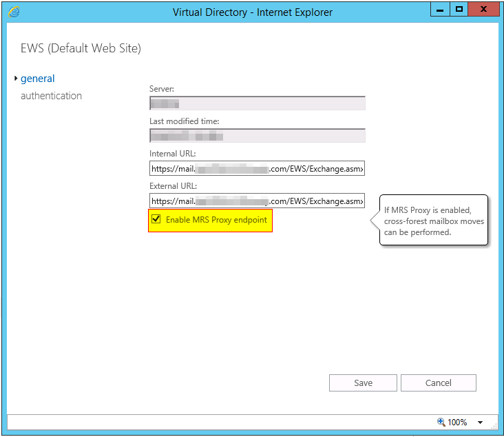Uncheck the Enable MRS Proxy endpoint checkbox
The height and width of the screenshot is (437, 504).
point(156,220)
